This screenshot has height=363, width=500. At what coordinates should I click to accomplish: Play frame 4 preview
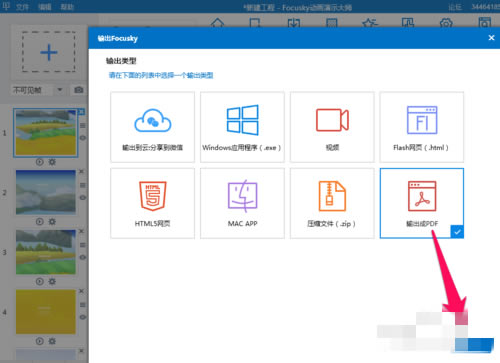[x=40, y=341]
